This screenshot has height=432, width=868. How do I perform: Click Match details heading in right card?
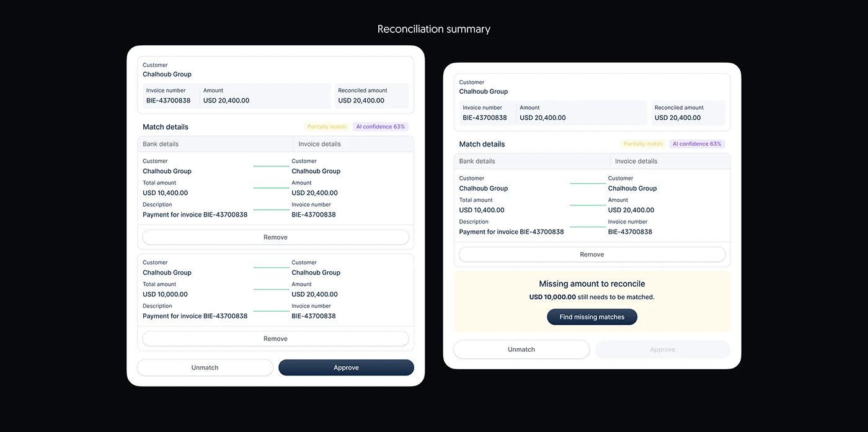(482, 144)
